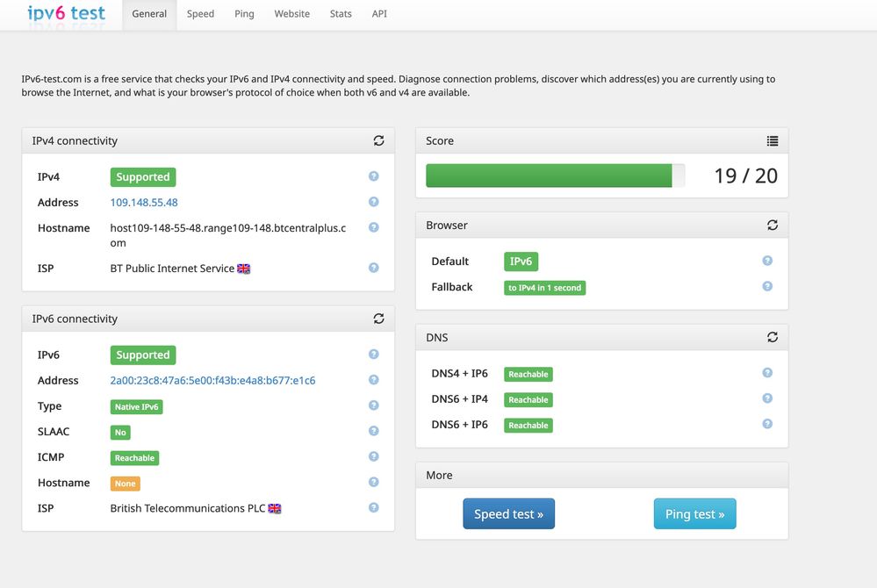Open the API tab
Viewport: 877px width, 588px height.
point(379,14)
